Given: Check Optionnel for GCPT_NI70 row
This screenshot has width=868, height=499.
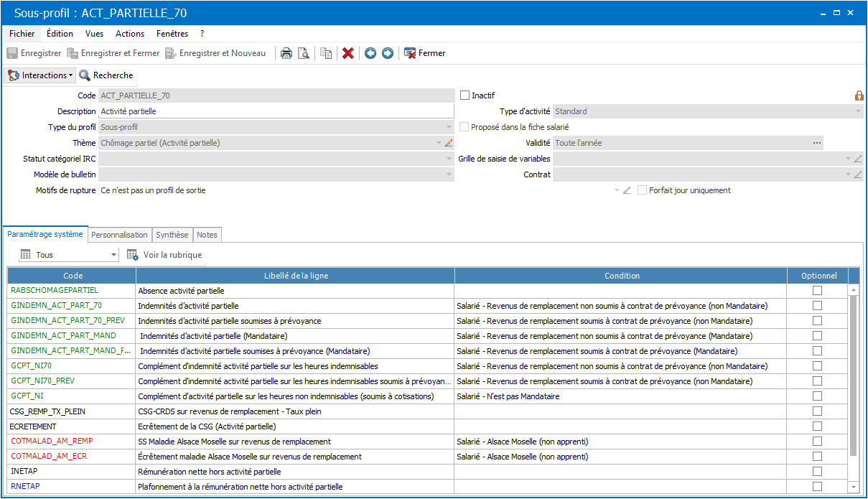Looking at the screenshot, I should (817, 366).
